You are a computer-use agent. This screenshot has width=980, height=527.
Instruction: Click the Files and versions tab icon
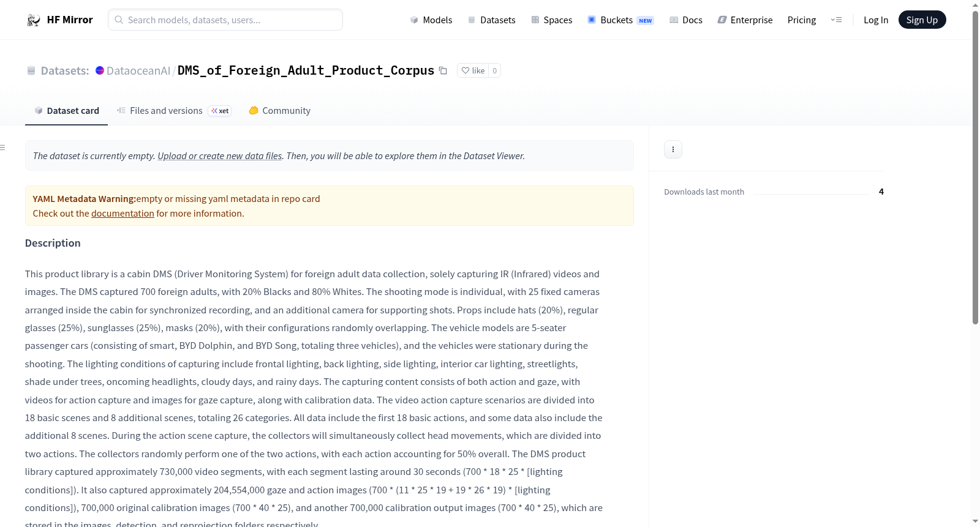(121, 111)
